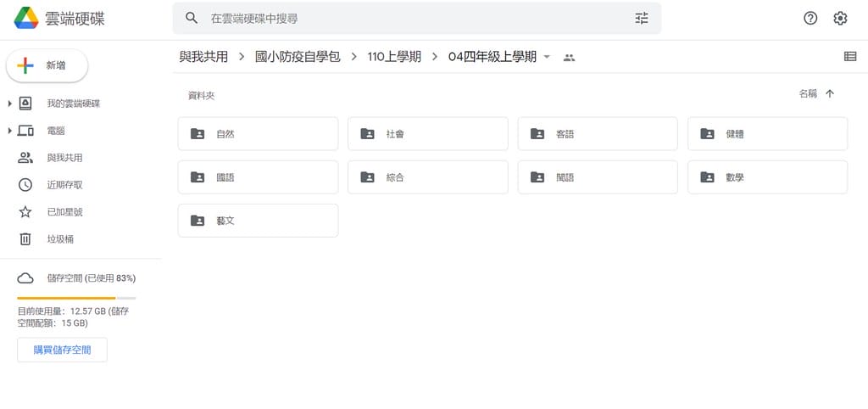Image resolution: width=868 pixels, height=409 pixels.
Task: Open the help question mark icon
Action: tap(810, 19)
